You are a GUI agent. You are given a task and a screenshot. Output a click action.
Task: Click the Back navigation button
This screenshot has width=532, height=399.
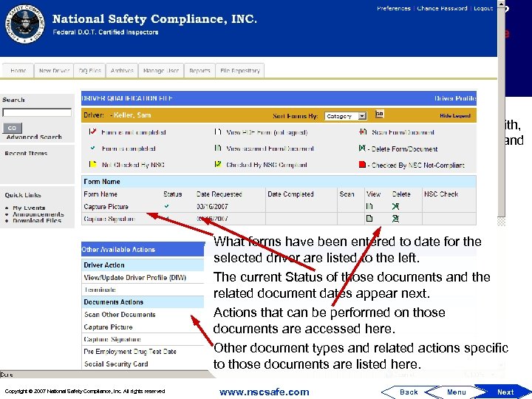point(403,392)
